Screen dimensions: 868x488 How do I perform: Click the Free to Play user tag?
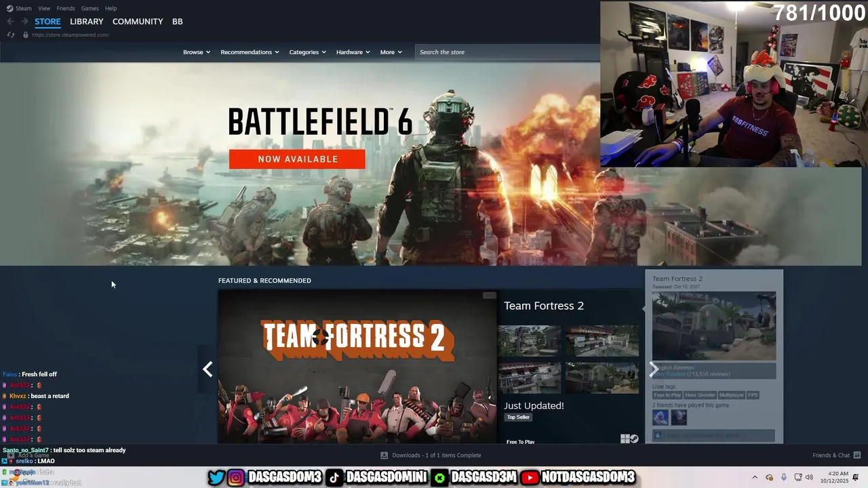(x=667, y=395)
